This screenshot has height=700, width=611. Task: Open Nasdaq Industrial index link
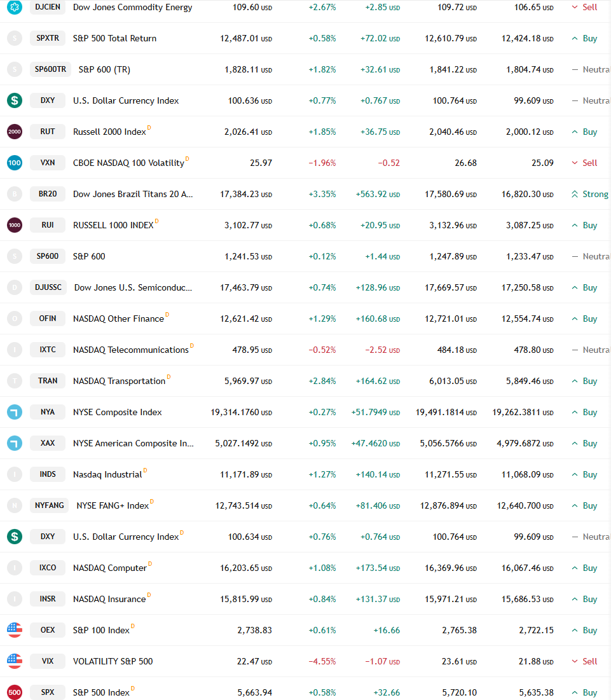tap(107, 474)
